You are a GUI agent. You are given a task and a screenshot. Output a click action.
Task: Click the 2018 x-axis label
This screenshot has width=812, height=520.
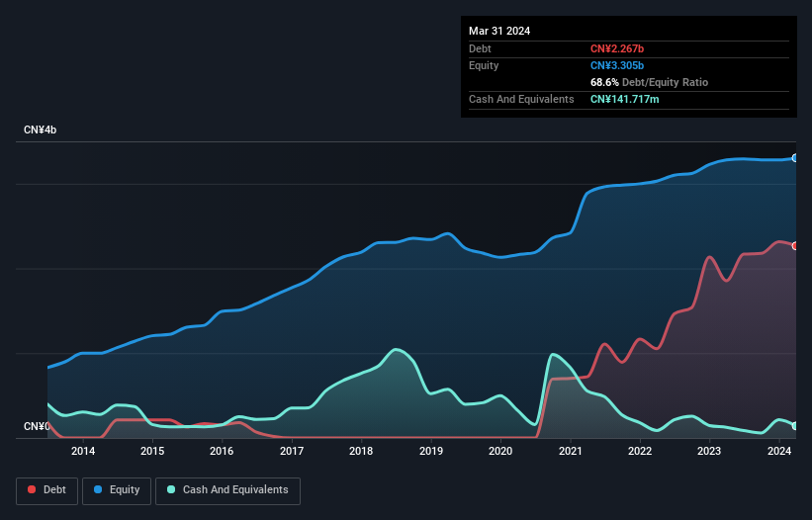(x=361, y=451)
